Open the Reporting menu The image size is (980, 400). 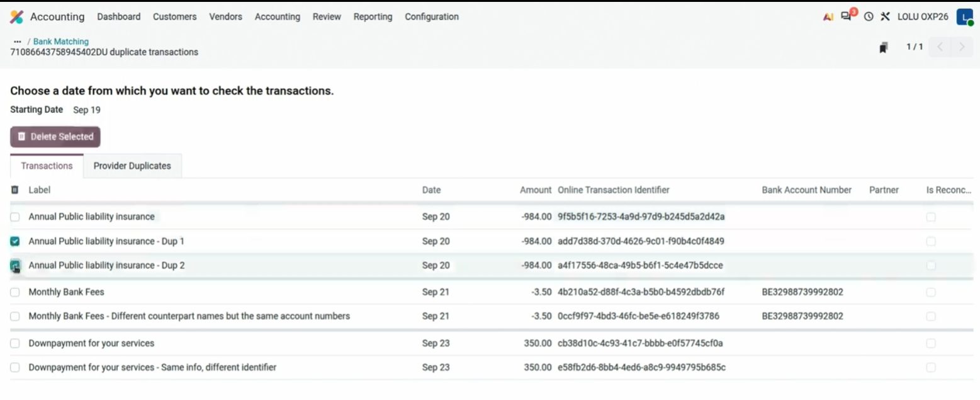(373, 17)
